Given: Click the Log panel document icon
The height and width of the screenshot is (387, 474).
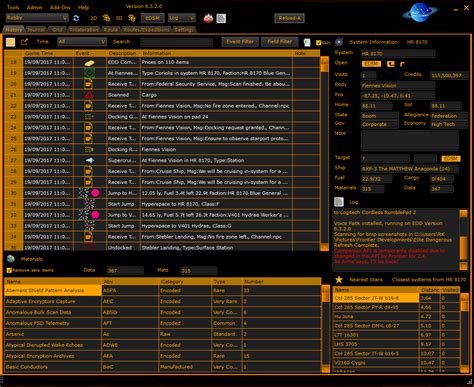Looking at the screenshot, I should click(x=339, y=202).
